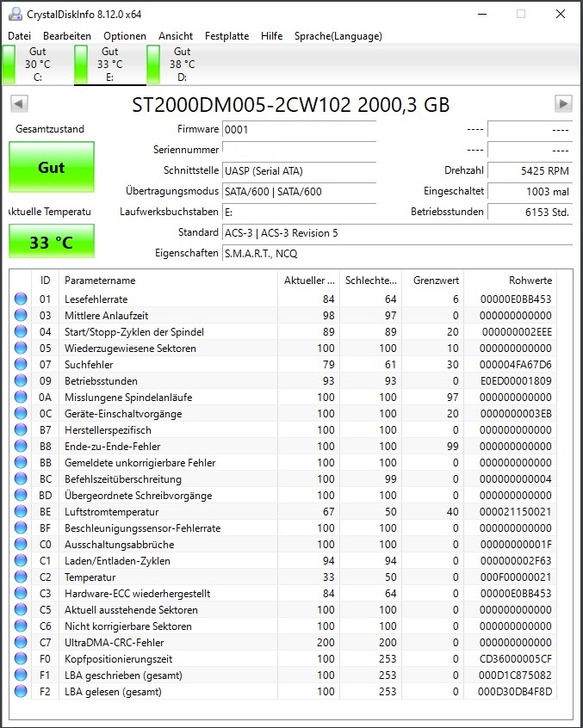Click status orb of Aktuell ausstehende Sektoren row
Screen dimensions: 583x728
point(21,609)
